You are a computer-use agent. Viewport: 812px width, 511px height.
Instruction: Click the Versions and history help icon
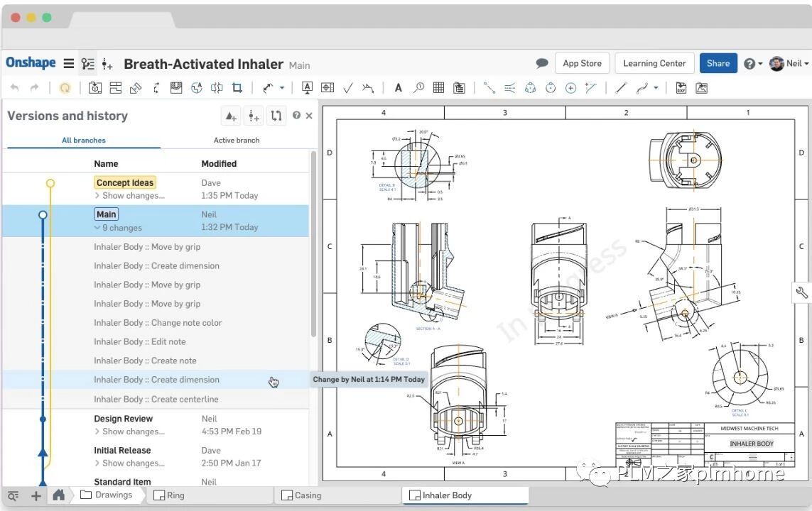[x=296, y=116]
